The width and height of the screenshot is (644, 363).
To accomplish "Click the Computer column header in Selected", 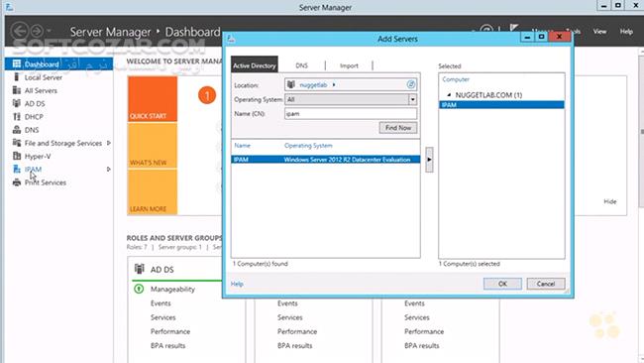I will click(x=456, y=79).
